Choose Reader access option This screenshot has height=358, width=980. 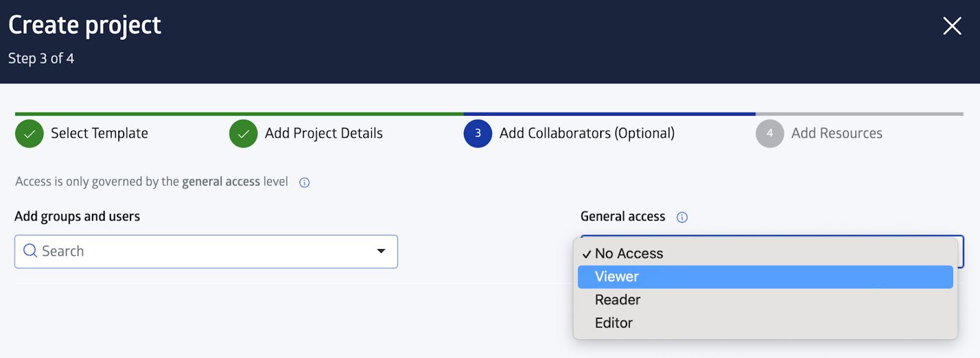pos(765,300)
